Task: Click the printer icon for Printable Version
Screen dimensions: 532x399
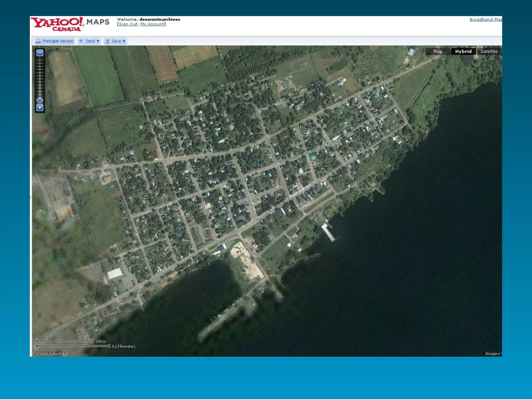Action: pos(38,41)
